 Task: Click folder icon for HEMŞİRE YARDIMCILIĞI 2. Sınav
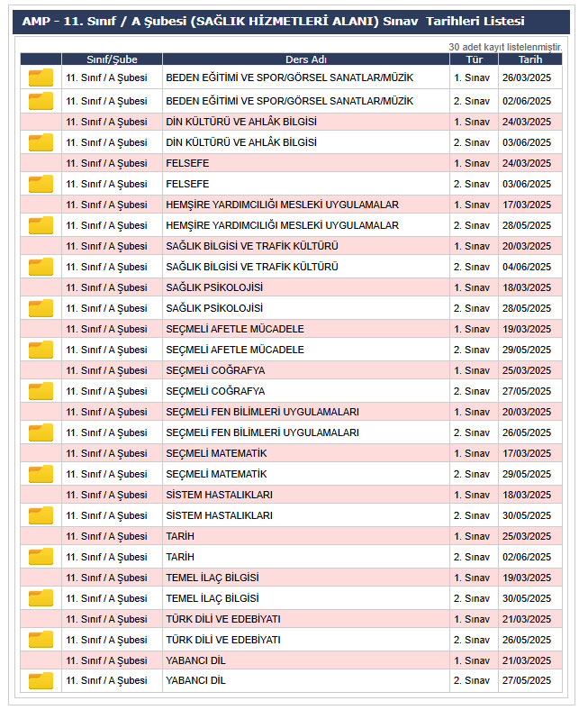pos(41,225)
